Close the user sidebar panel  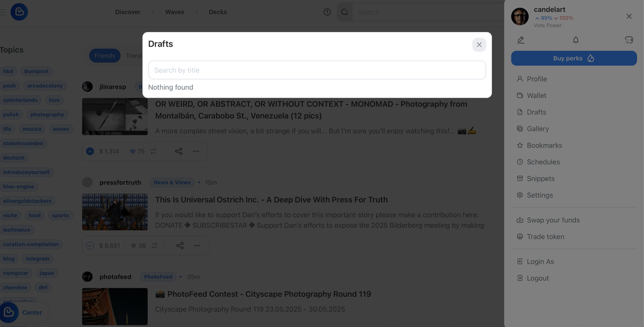click(x=629, y=17)
